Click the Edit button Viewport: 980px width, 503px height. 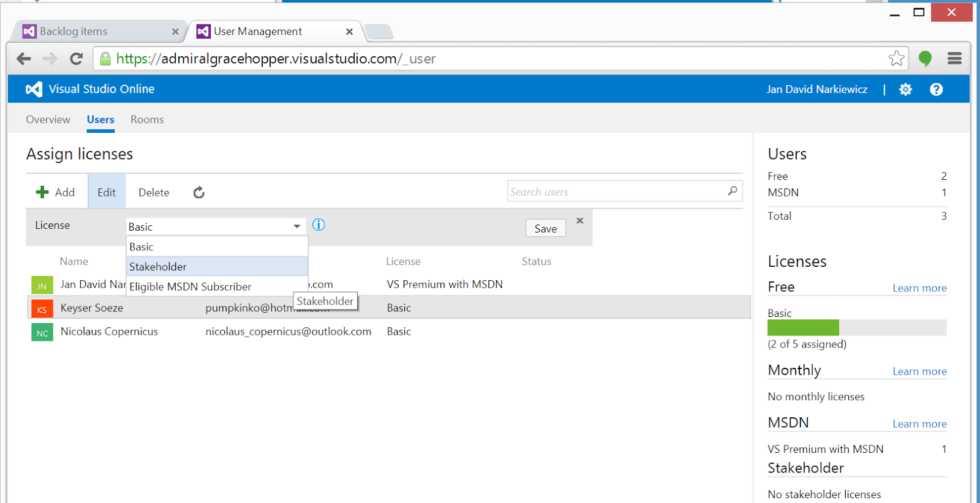(x=107, y=192)
